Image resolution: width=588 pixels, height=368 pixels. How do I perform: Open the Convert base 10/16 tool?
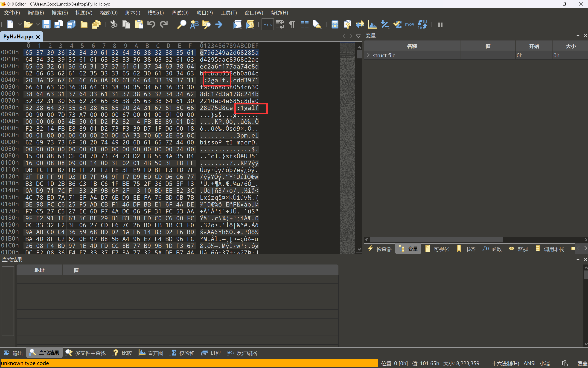click(422, 24)
